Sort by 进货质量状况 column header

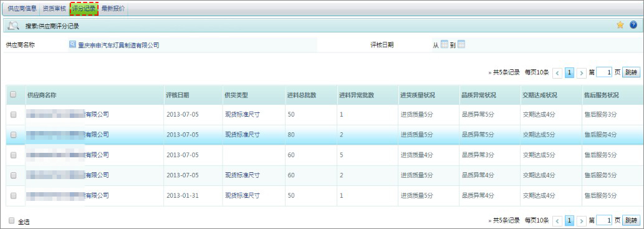pos(417,95)
